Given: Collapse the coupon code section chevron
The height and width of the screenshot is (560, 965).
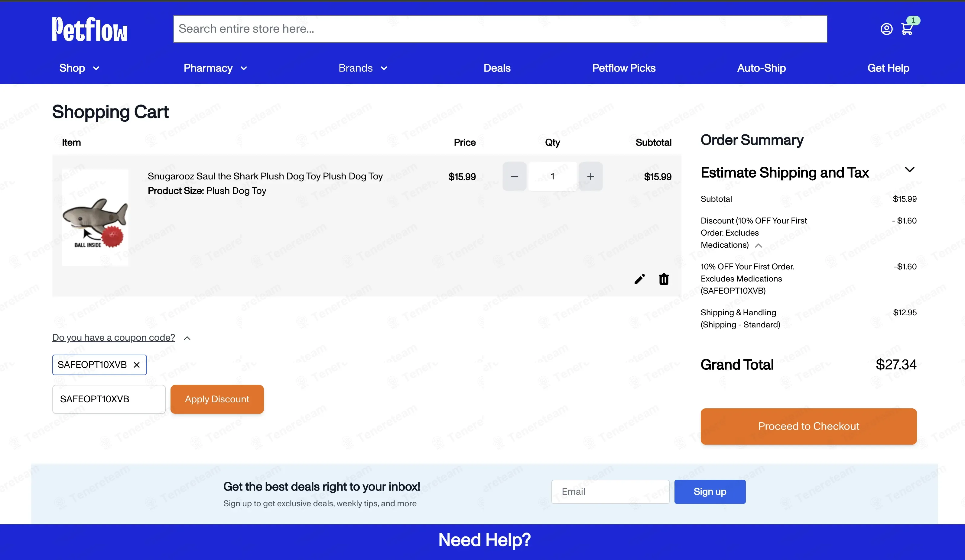Looking at the screenshot, I should [187, 338].
